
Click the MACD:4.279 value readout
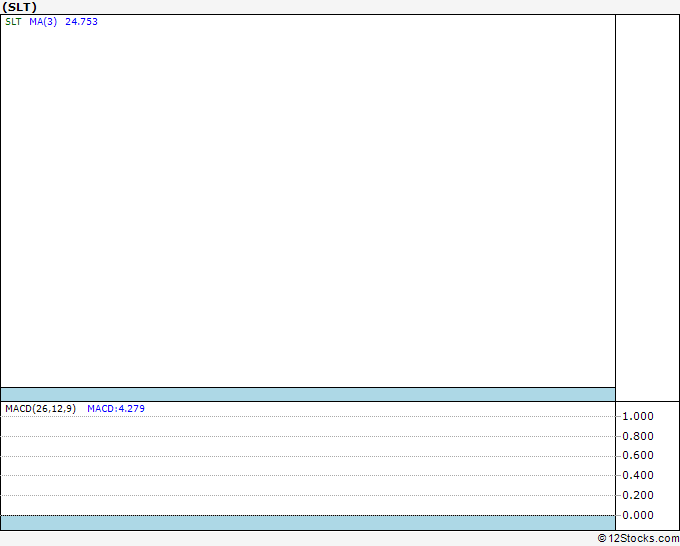pos(116,409)
